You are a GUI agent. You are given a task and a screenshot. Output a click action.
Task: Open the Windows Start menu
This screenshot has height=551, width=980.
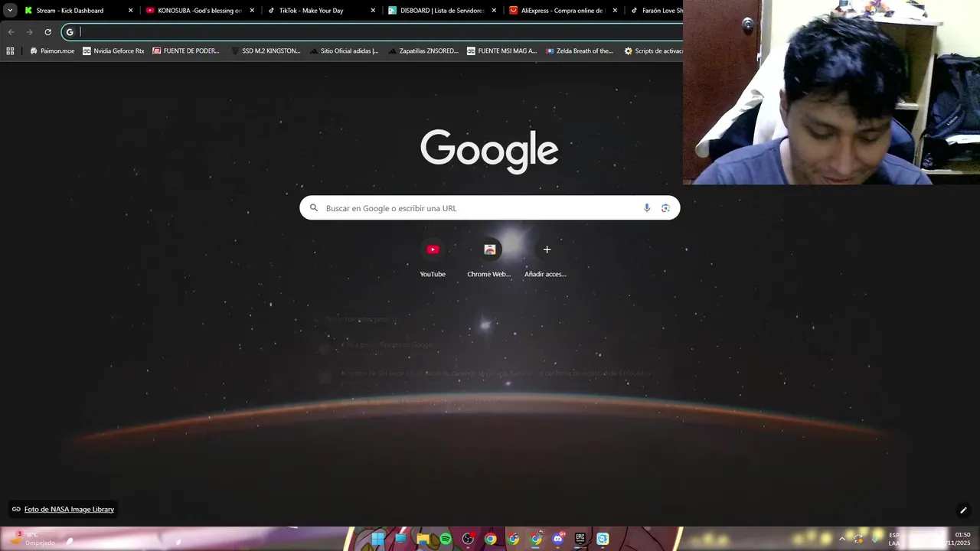378,539
